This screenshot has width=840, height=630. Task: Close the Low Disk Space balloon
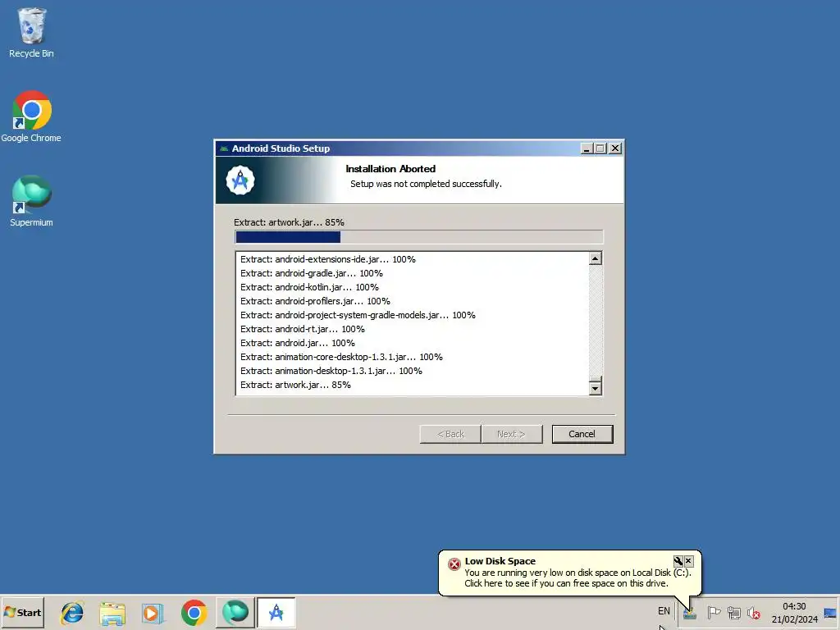689,561
